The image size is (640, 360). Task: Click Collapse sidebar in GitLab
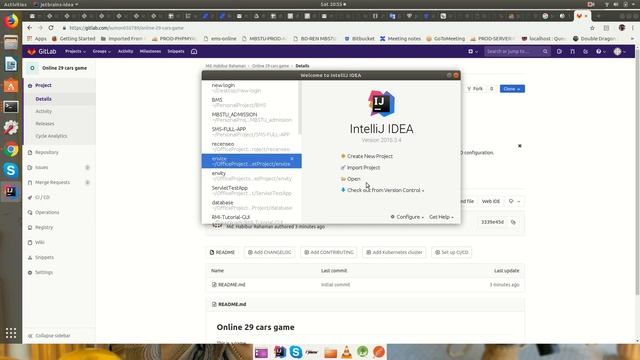click(49, 336)
